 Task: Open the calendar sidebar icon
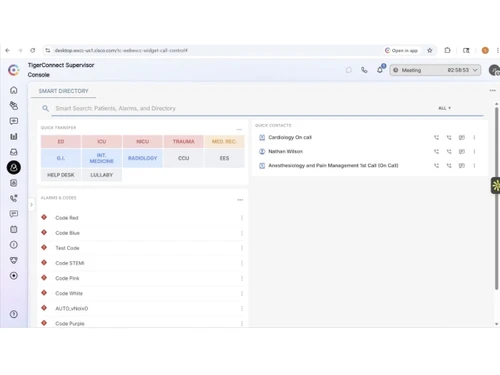[x=14, y=229]
